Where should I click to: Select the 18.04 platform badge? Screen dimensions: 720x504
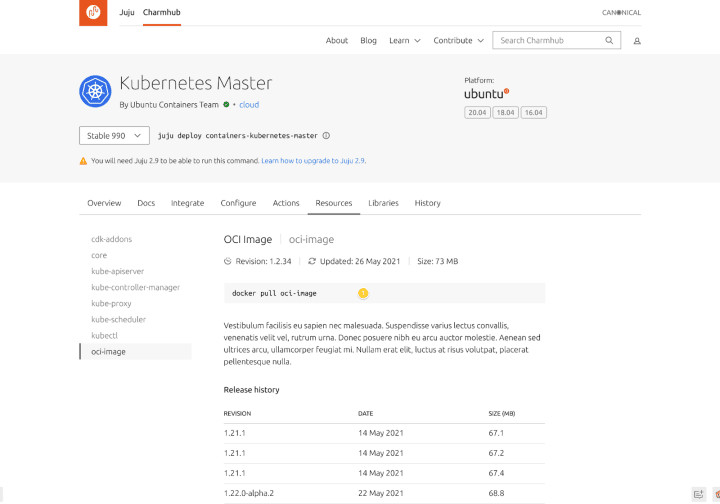point(506,112)
